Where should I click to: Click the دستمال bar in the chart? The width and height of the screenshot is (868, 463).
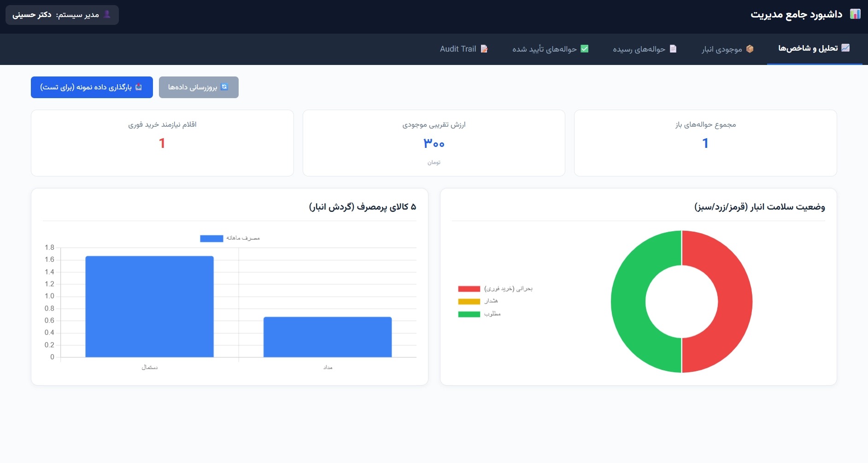click(x=150, y=306)
